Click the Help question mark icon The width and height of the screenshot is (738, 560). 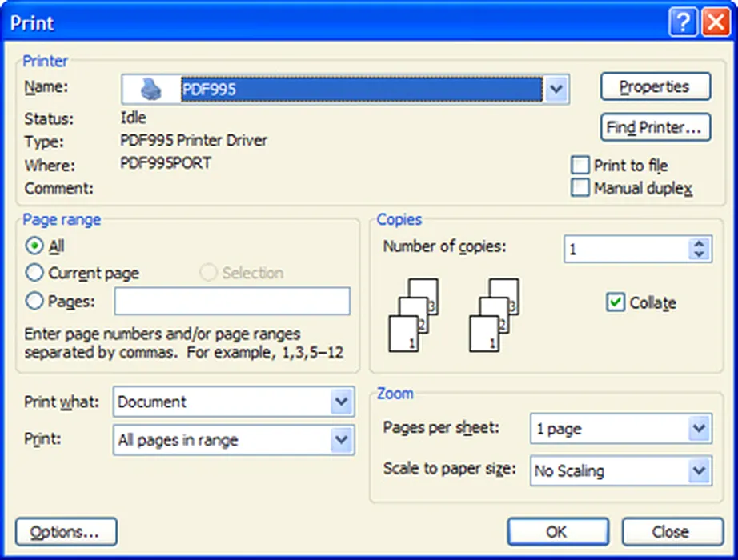click(x=682, y=23)
